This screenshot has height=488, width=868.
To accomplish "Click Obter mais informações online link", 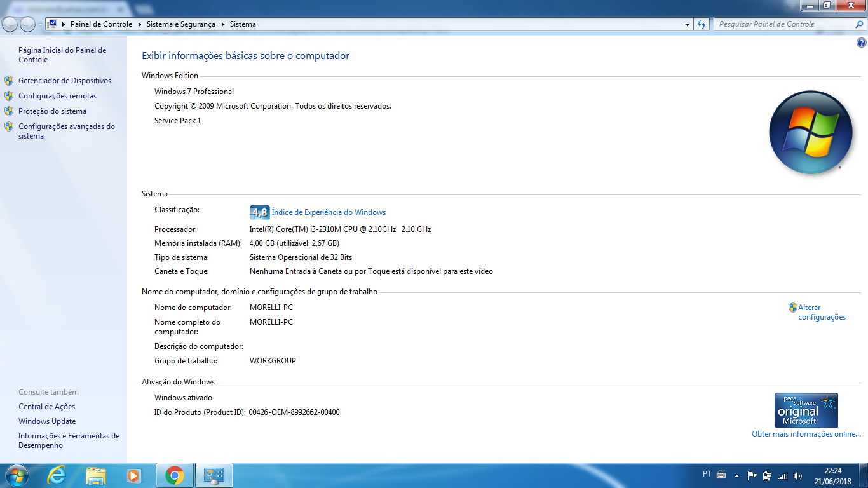I will tap(806, 434).
